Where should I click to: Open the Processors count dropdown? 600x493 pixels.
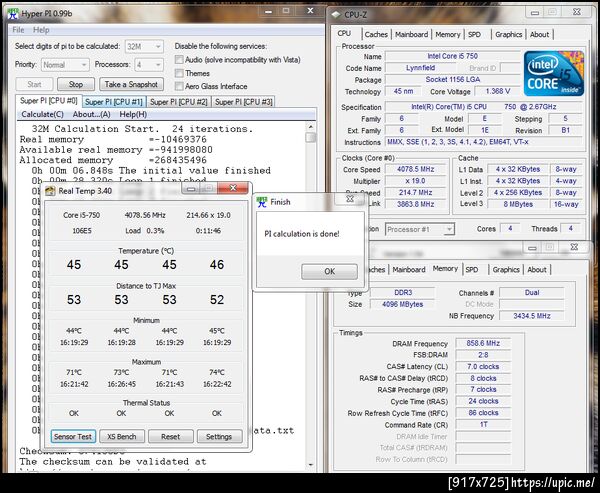tap(149, 65)
